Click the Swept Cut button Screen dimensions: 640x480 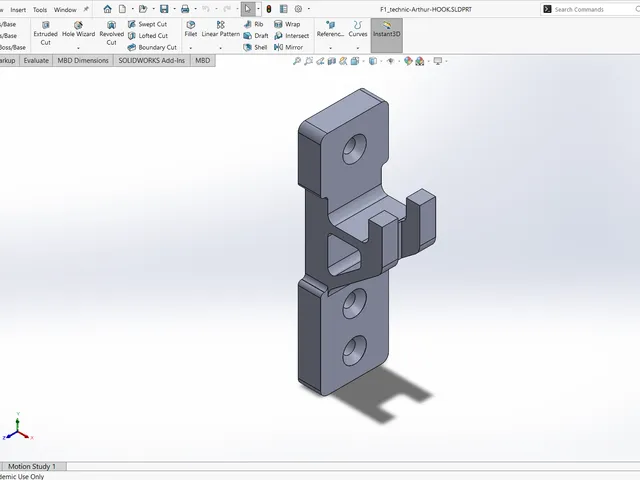click(147, 24)
